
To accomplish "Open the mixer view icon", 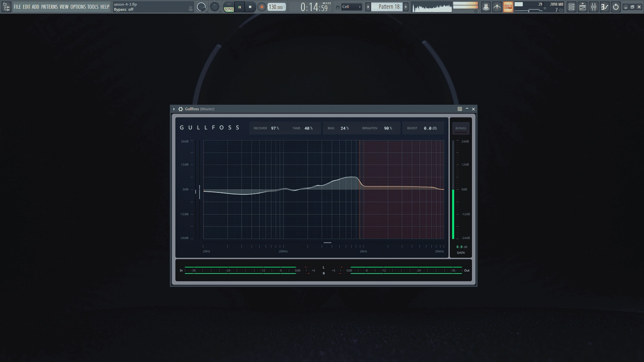I will pos(594,7).
